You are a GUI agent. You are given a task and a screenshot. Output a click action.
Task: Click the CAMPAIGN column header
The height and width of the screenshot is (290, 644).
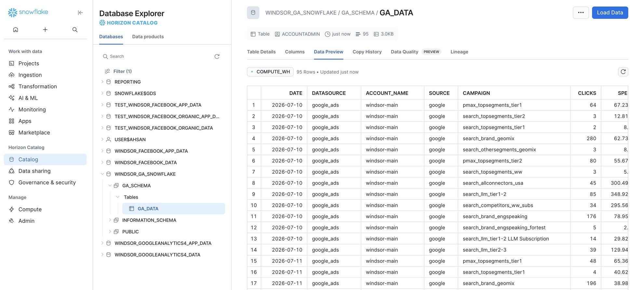(x=514, y=93)
